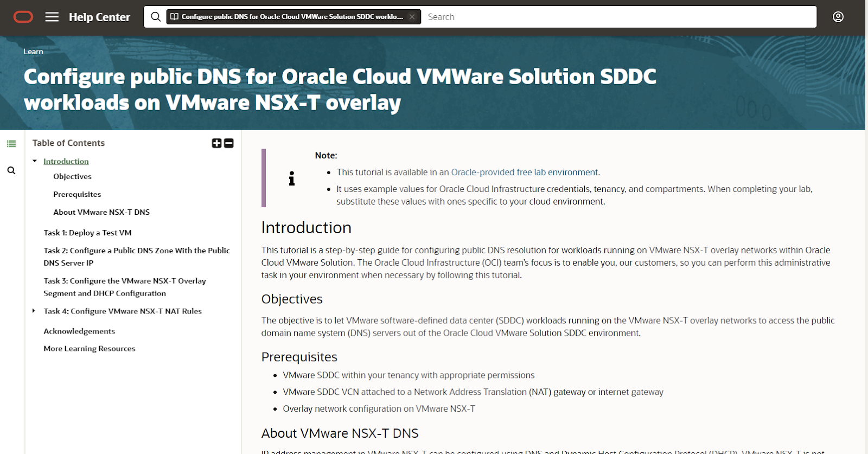Navigate to Task 4 NSX-T NAT Rules
868x454 pixels.
click(x=123, y=311)
